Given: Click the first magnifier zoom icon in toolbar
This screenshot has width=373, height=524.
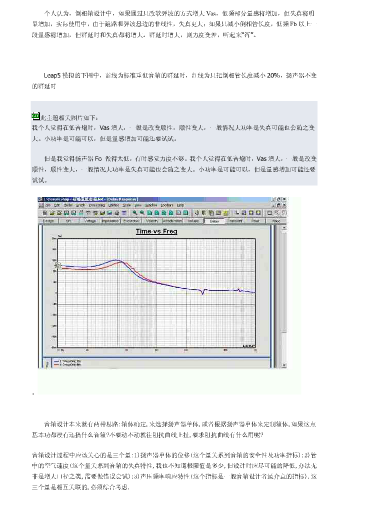Looking at the screenshot, I should pos(135,213).
